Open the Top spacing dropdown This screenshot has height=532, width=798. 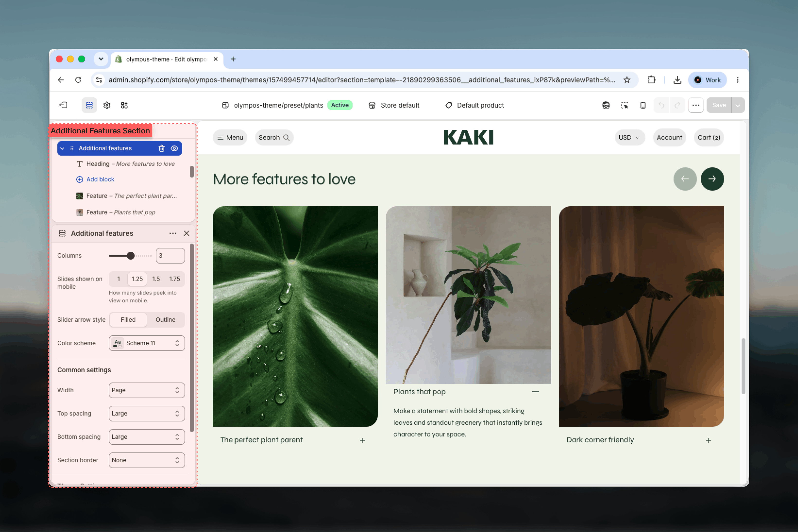point(147,413)
